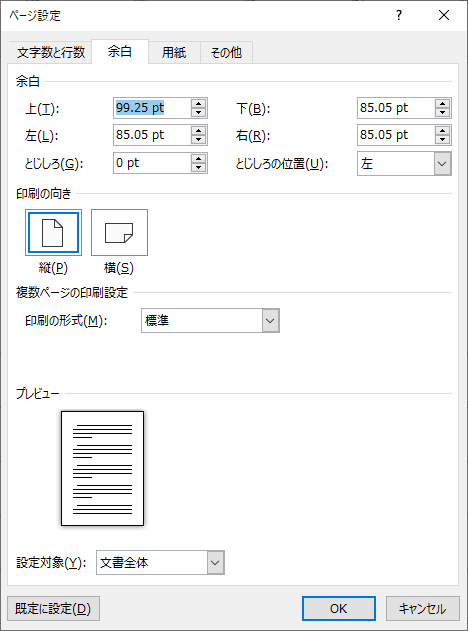This screenshot has height=631, width=468.
Task: Open the その他 tab
Action: pyautogui.click(x=226, y=52)
